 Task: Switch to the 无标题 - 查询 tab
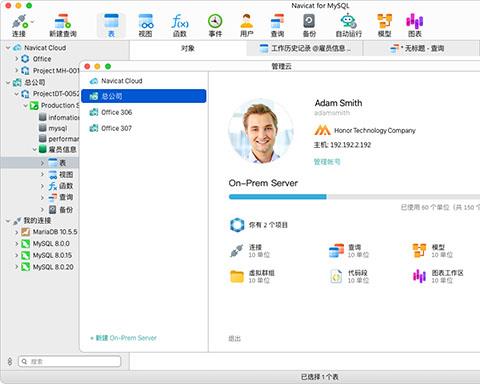click(x=421, y=48)
